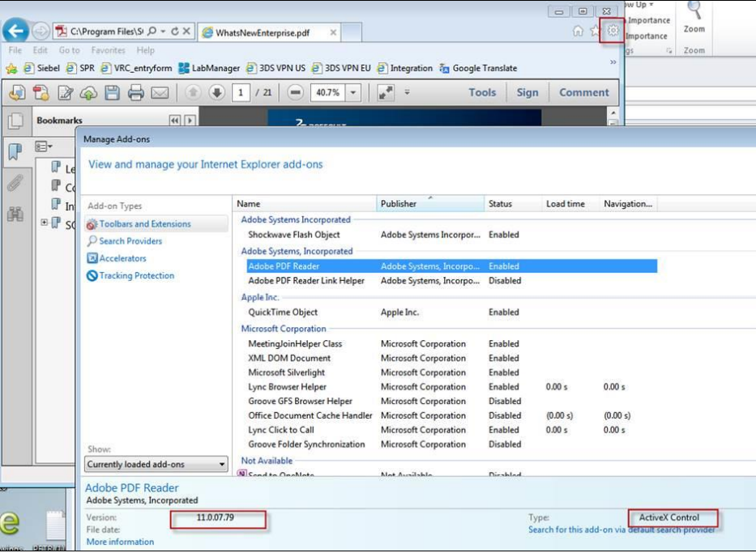Open Bookmarks options dropdown menu
This screenshot has height=553, width=756.
44,147
